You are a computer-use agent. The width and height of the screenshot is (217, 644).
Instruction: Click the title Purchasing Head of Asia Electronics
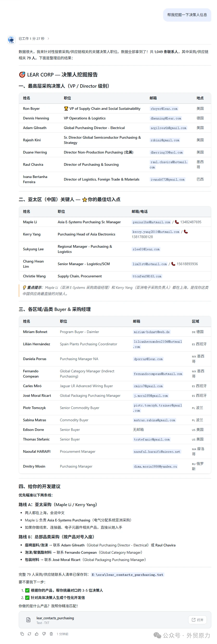[x=86, y=234]
